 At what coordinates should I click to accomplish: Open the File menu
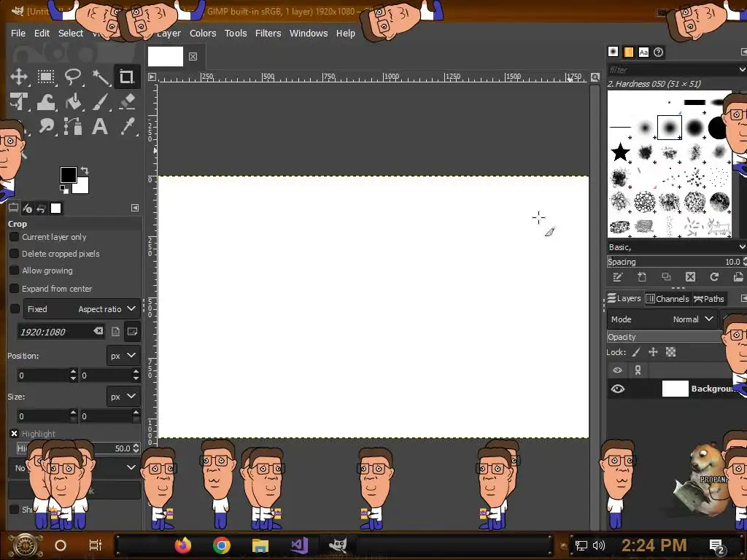18,33
